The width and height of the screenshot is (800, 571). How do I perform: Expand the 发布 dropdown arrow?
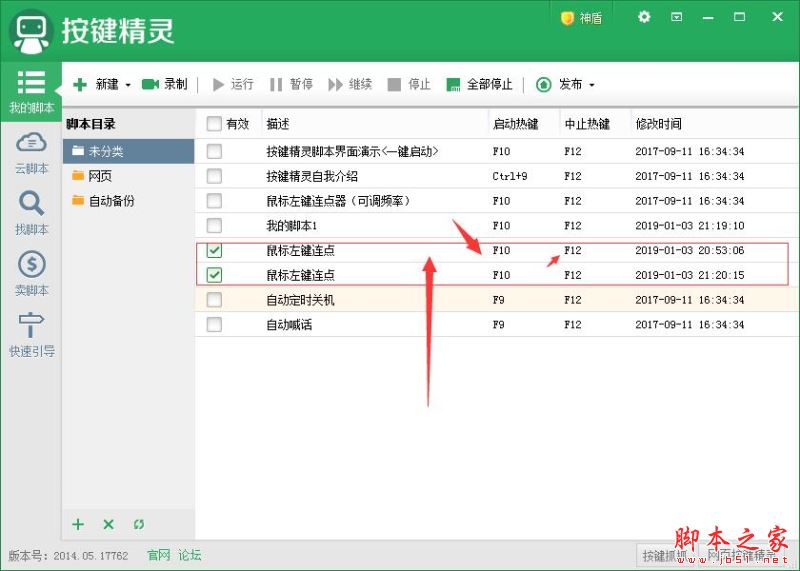pos(592,85)
